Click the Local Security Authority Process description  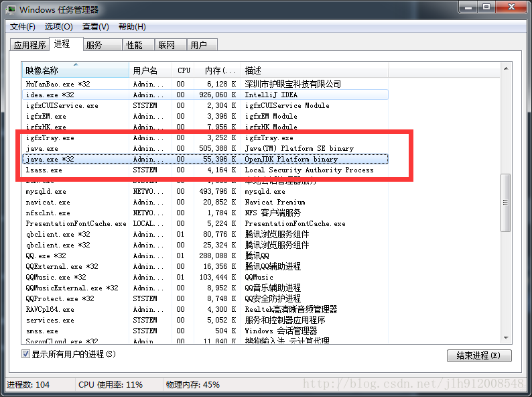[309, 170]
